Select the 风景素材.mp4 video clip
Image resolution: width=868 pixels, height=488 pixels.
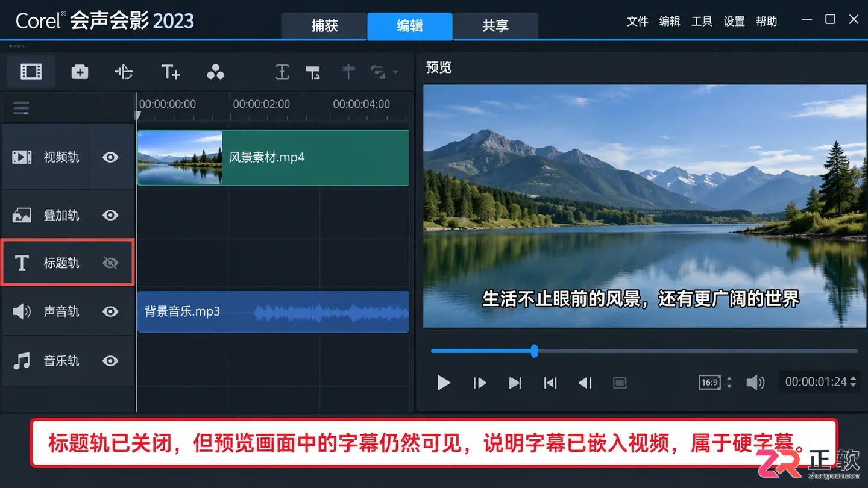pos(273,158)
